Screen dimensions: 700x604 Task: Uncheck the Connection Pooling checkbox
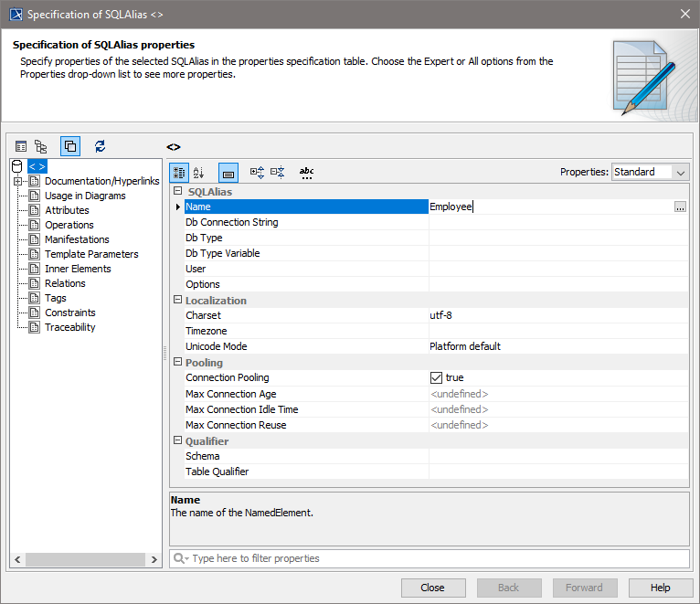coord(436,377)
